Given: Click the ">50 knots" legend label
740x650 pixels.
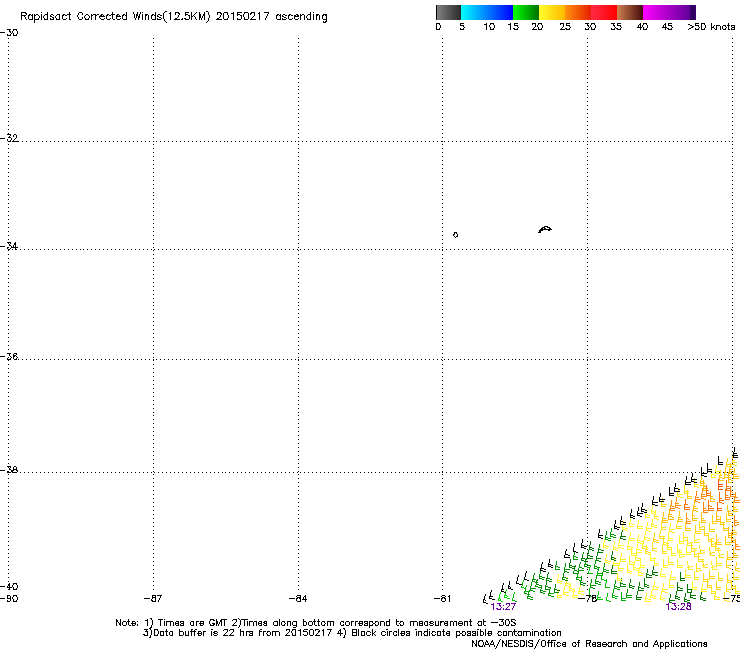Looking at the screenshot, I should pyautogui.click(x=711, y=27).
